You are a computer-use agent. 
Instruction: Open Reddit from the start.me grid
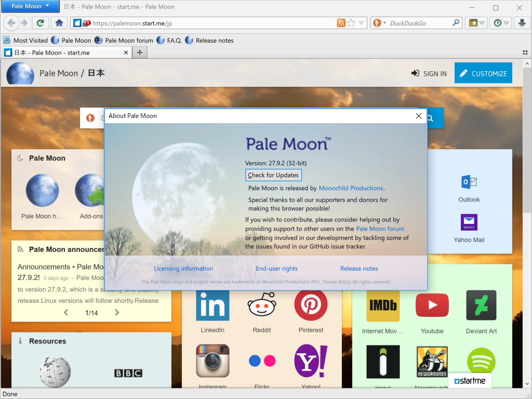tap(262, 305)
